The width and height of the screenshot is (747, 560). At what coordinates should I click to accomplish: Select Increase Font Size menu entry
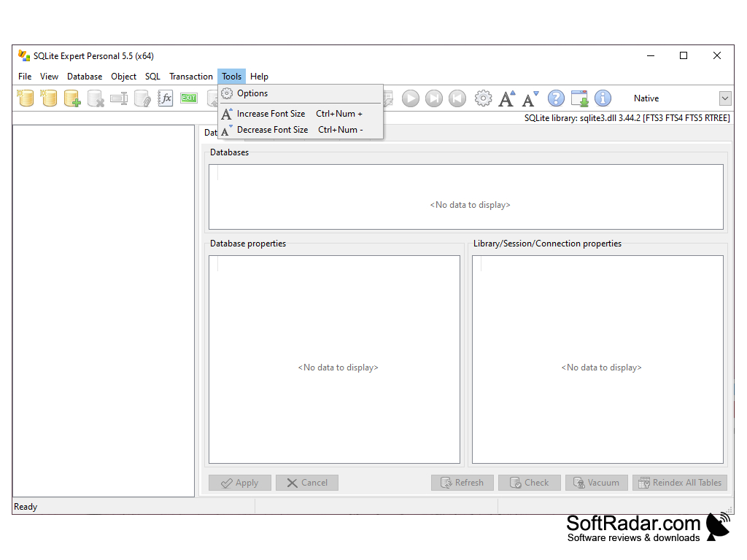click(301, 114)
